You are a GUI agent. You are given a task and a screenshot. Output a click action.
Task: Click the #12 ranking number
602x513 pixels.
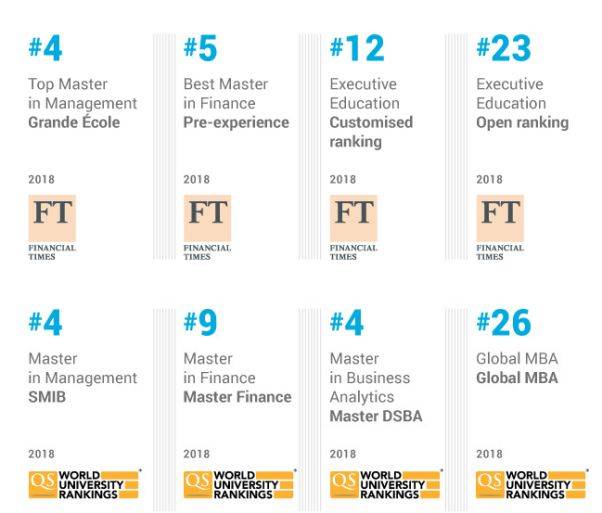(x=357, y=49)
